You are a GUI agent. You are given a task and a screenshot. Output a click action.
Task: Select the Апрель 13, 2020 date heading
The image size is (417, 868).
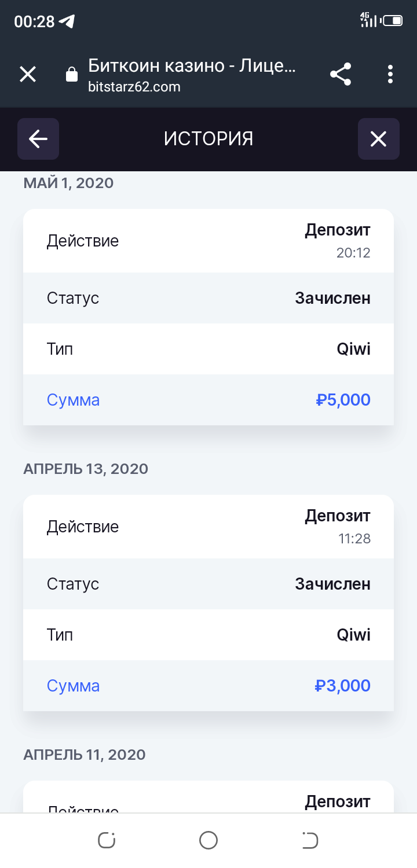[x=86, y=469]
